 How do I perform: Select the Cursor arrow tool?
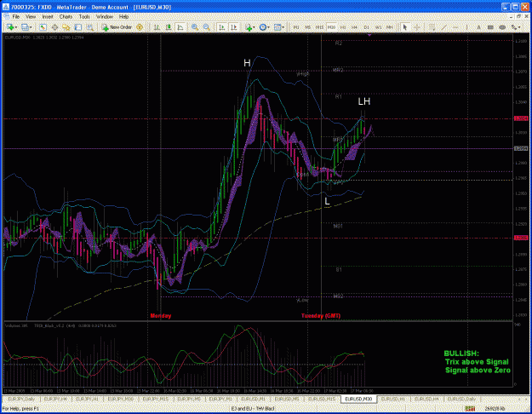coord(404,27)
